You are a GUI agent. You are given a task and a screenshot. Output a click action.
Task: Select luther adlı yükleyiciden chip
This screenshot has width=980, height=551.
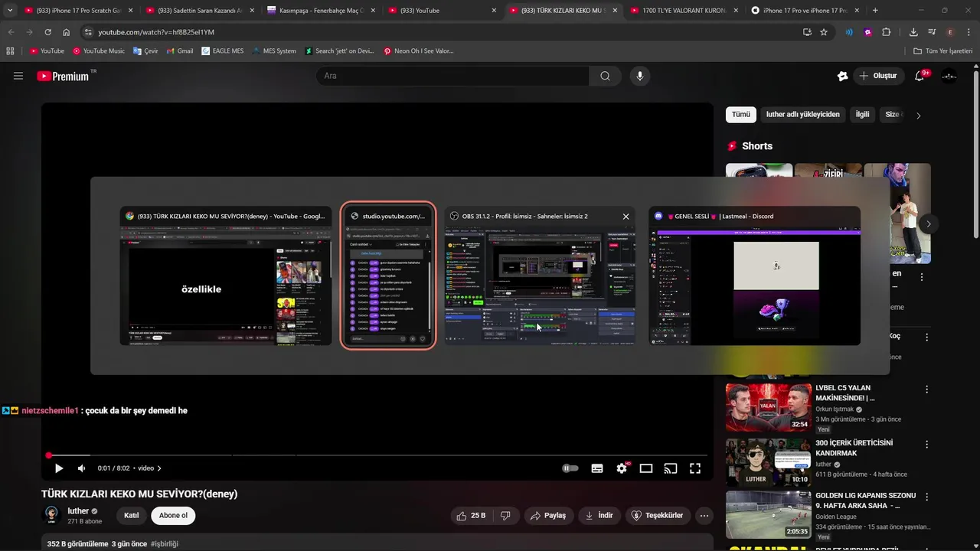click(x=803, y=115)
